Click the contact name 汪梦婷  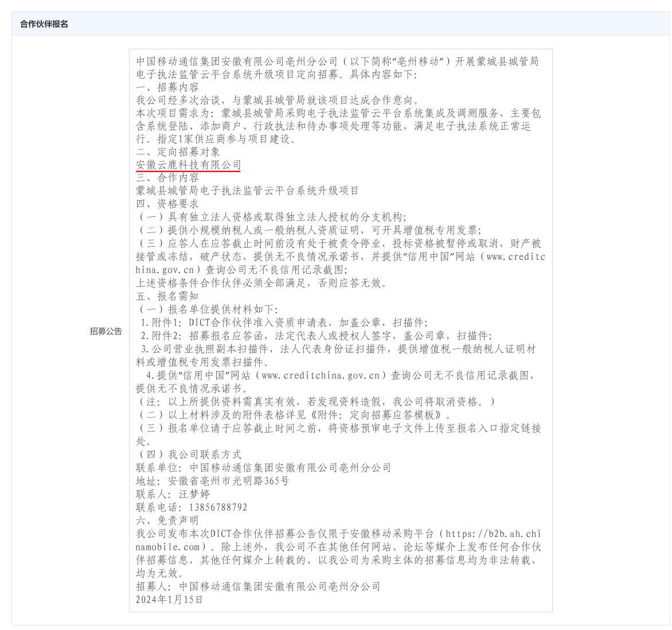click(x=194, y=494)
